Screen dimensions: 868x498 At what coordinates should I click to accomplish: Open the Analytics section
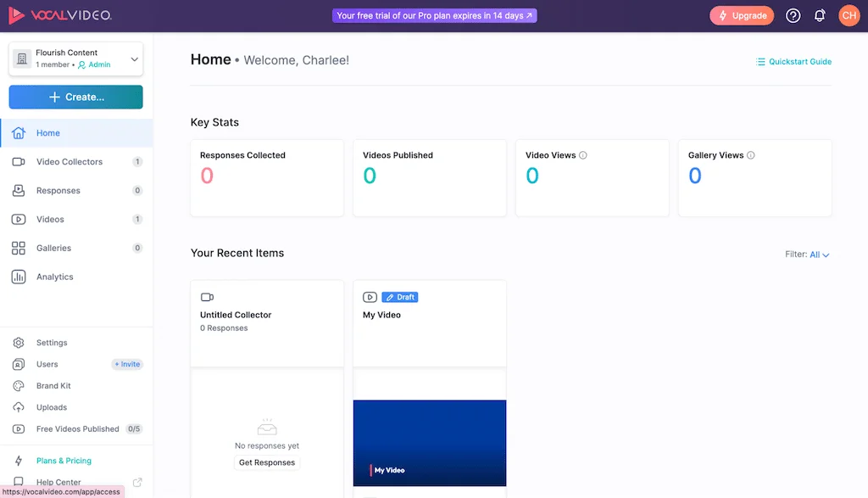click(54, 277)
